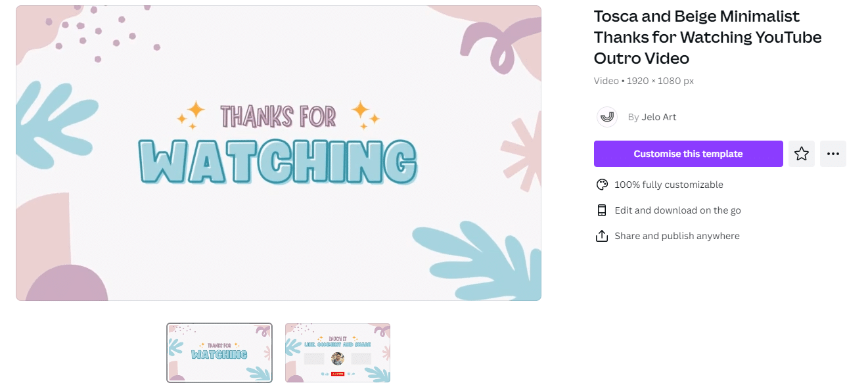
Task: Select the Thanks for Watching page thumbnail
Action: (x=219, y=353)
